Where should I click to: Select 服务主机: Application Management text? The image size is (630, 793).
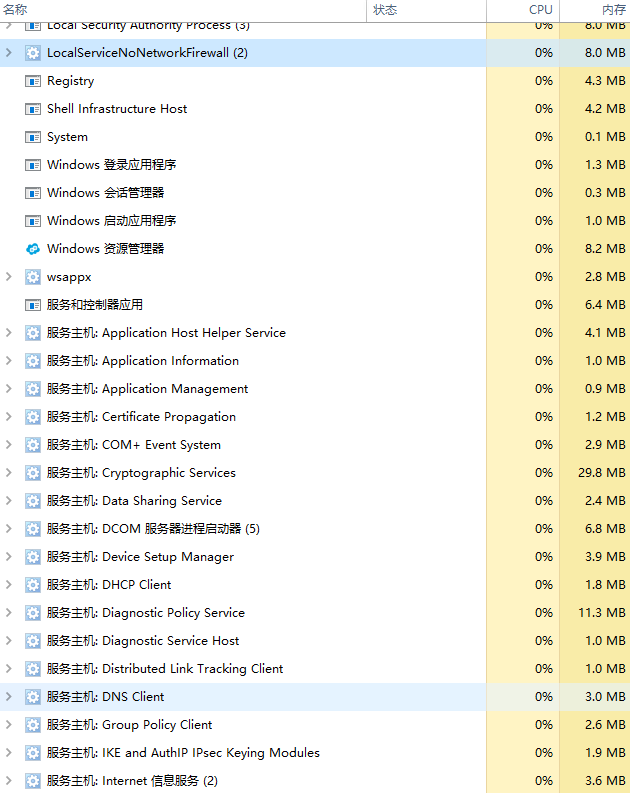(147, 389)
